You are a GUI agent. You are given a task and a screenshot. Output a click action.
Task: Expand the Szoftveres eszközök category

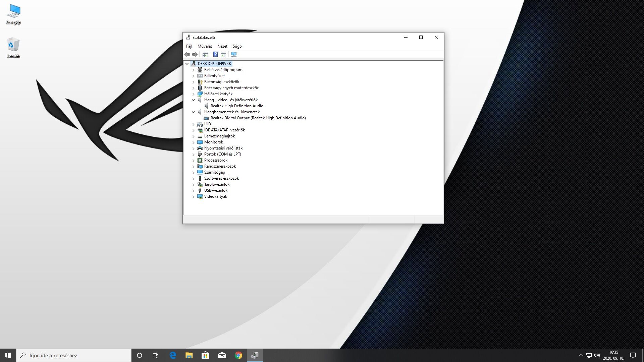pyautogui.click(x=194, y=178)
